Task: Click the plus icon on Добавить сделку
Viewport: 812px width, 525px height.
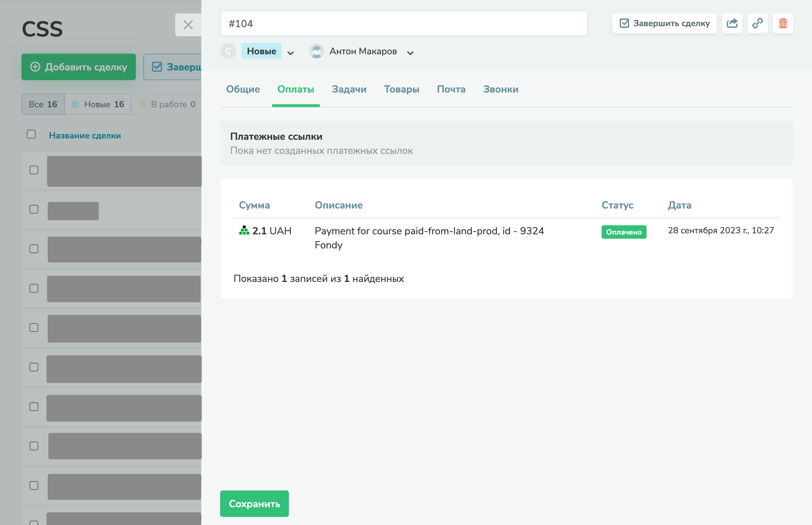Action: click(x=35, y=67)
